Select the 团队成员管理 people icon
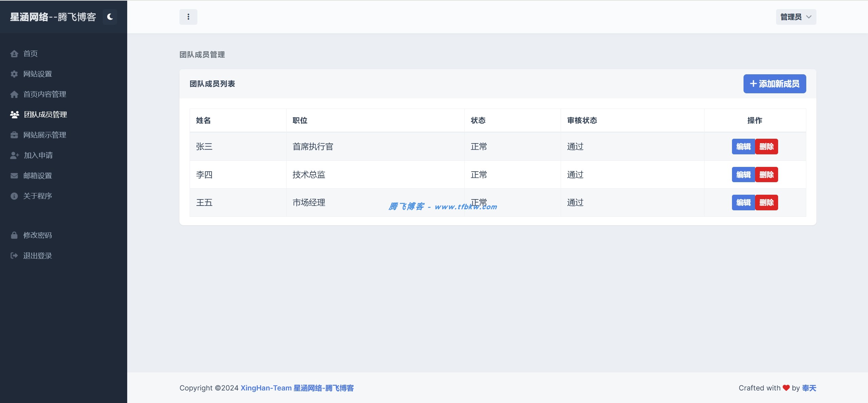Image resolution: width=868 pixels, height=403 pixels. coord(14,115)
